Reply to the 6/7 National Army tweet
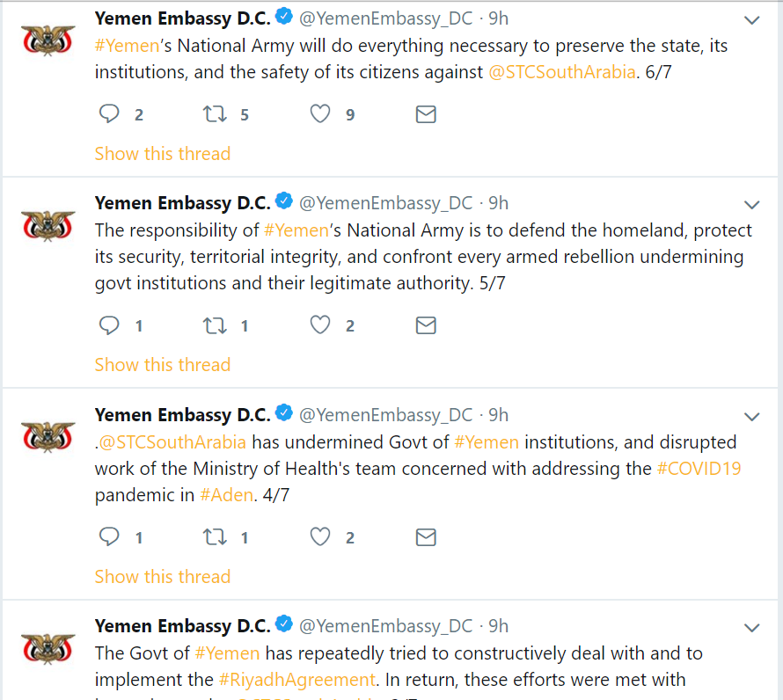Screen dimensions: 783x700 point(109,114)
